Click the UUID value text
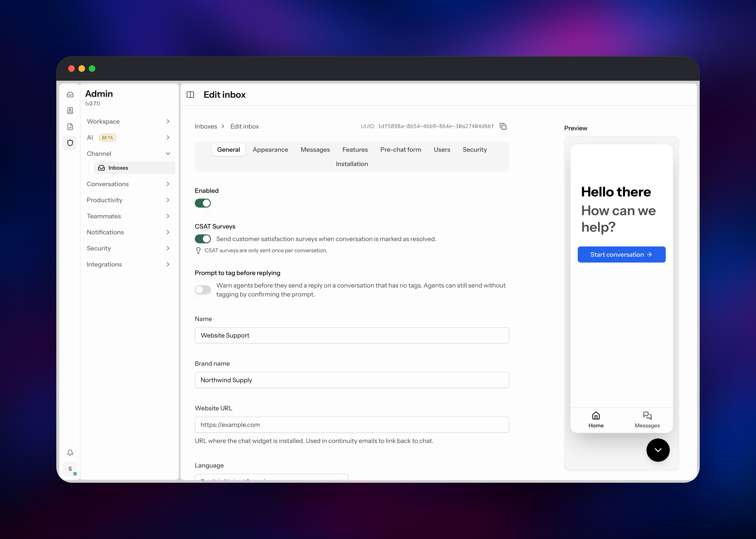This screenshot has height=539, width=756. [x=436, y=126]
